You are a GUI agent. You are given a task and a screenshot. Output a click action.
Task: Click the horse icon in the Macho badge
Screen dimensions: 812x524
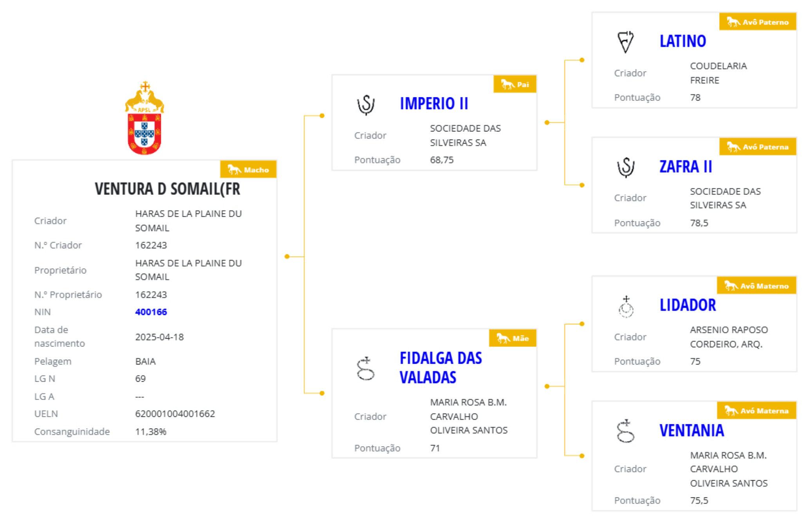tap(234, 170)
